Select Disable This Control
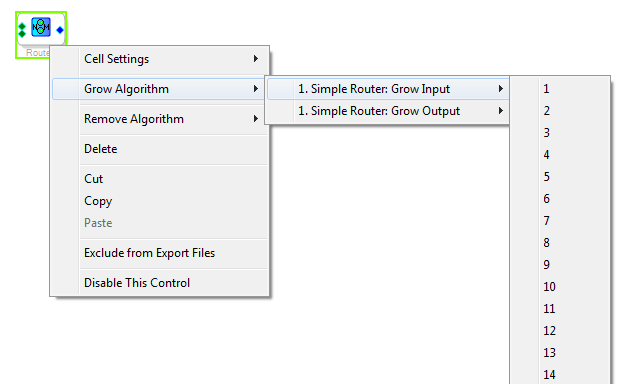 (159, 283)
